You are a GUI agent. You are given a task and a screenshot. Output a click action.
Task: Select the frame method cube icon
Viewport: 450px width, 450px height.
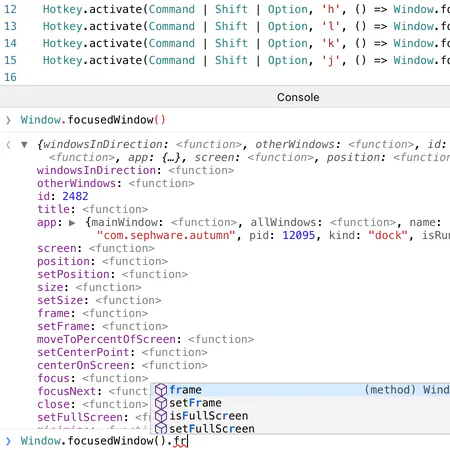pyautogui.click(x=161, y=390)
